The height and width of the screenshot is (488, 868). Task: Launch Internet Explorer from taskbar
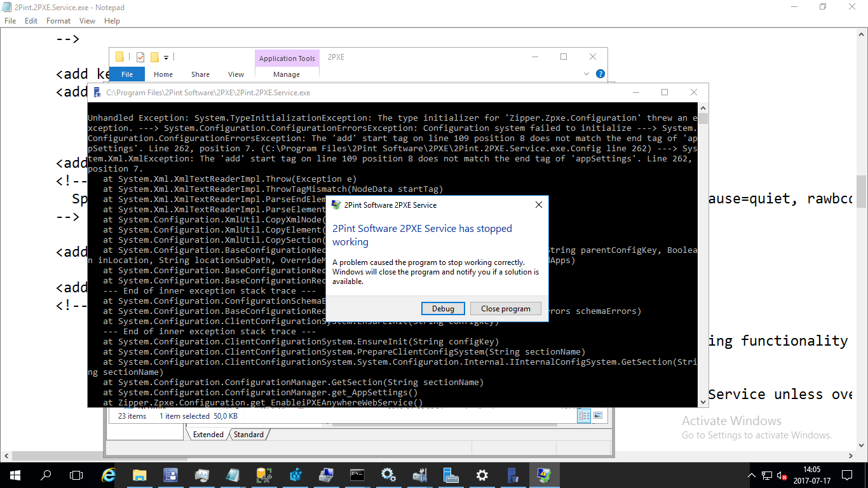(x=109, y=475)
